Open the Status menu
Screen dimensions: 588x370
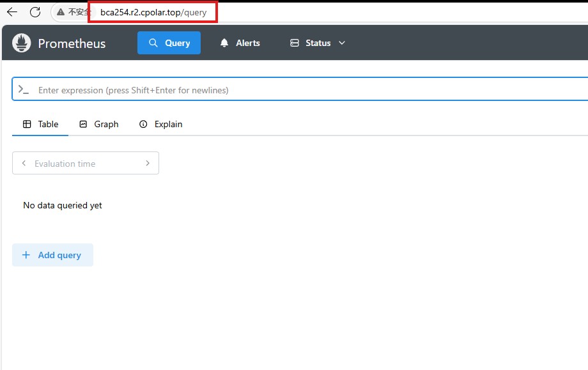point(317,43)
